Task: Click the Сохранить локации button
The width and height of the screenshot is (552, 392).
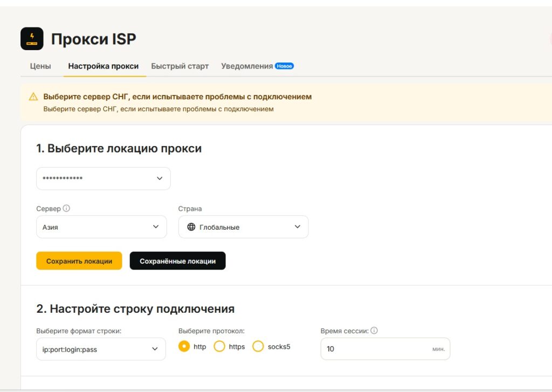Action: point(79,261)
